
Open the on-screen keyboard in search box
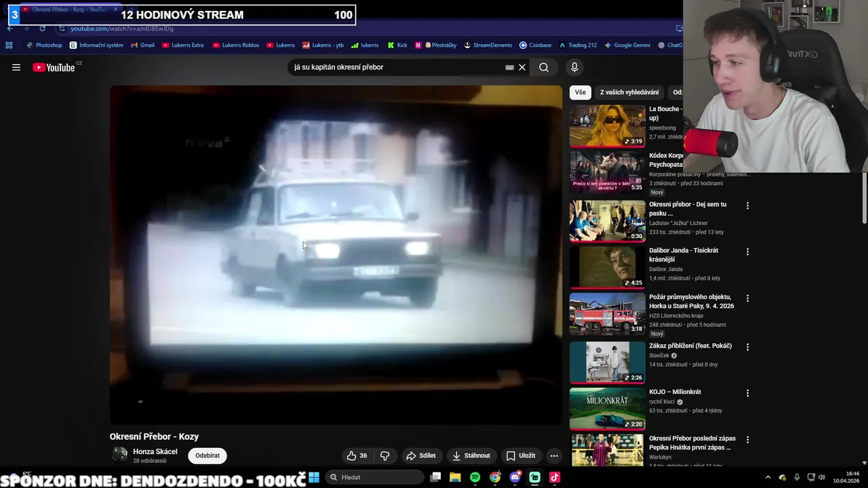click(509, 67)
